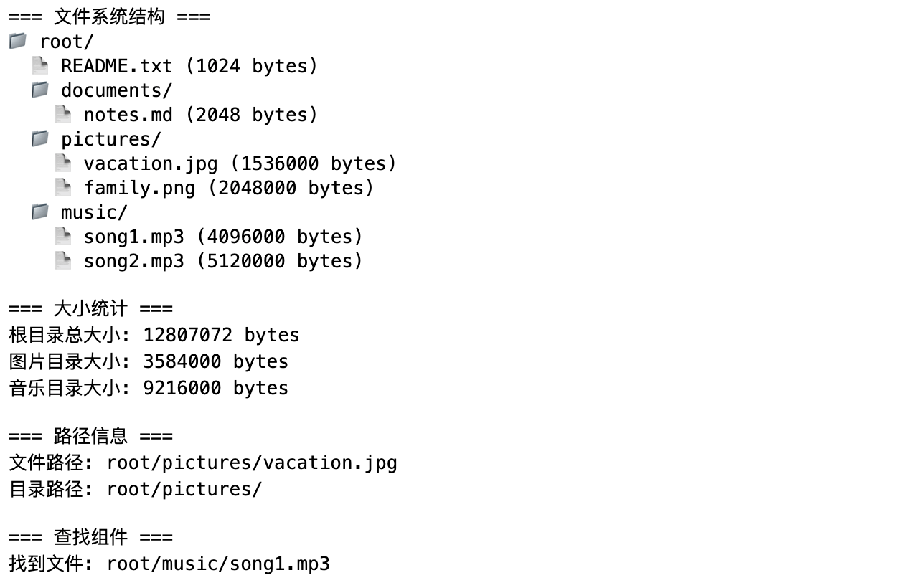Click the README.txt file icon

click(x=40, y=66)
